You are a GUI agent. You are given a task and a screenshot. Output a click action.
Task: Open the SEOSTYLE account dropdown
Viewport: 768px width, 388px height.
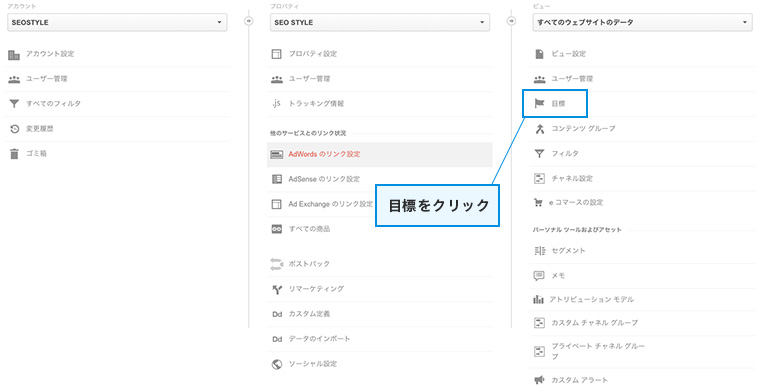pyautogui.click(x=117, y=23)
